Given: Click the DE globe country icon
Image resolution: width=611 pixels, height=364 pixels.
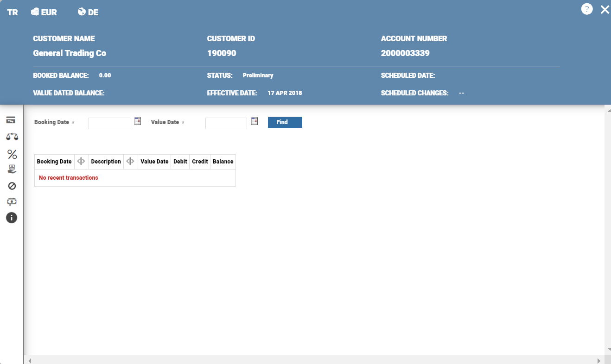Looking at the screenshot, I should [x=82, y=12].
